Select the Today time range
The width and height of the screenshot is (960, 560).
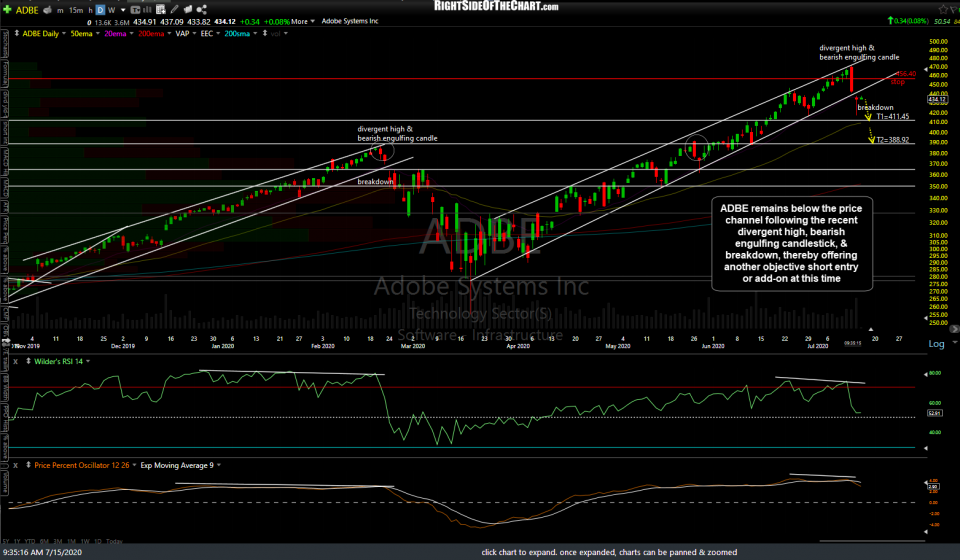114,542
